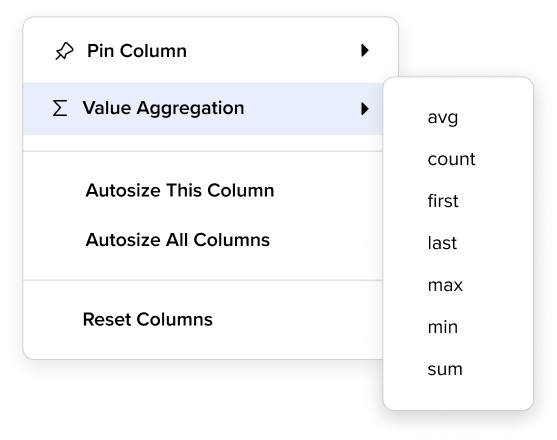
Task: Select Reset Columns option
Action: click(203, 319)
